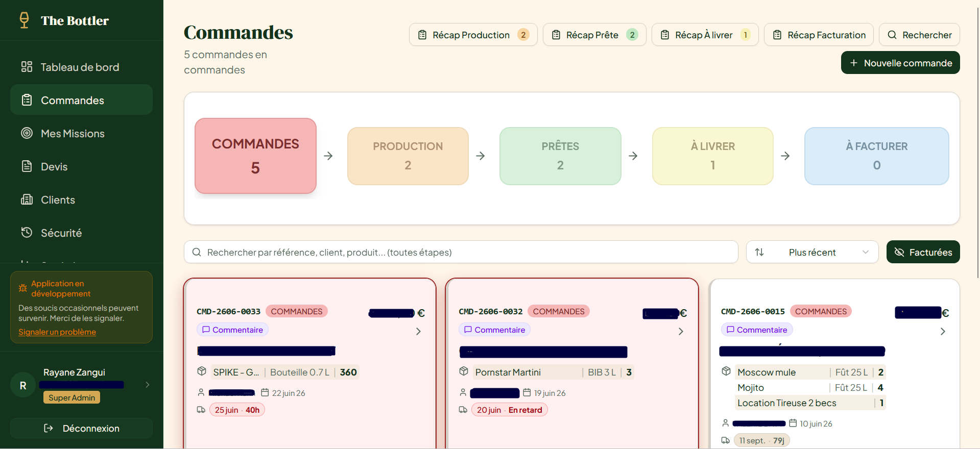
Task: Open Récap Prête
Action: (594, 35)
